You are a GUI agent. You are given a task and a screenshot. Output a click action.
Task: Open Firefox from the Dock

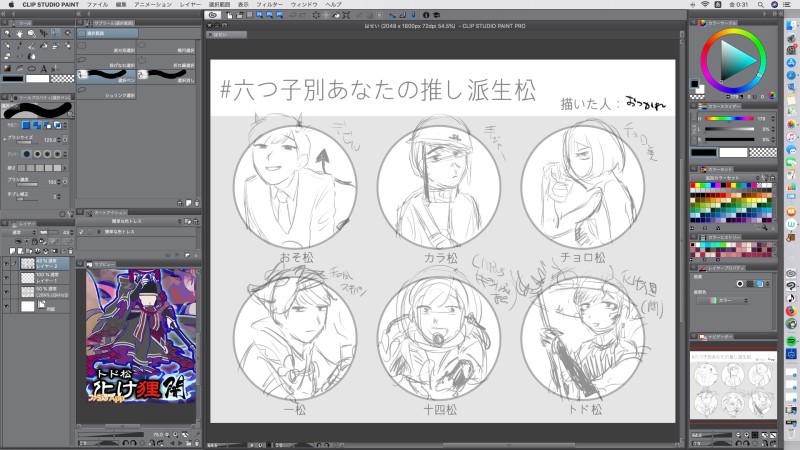pyautogui.click(x=791, y=311)
